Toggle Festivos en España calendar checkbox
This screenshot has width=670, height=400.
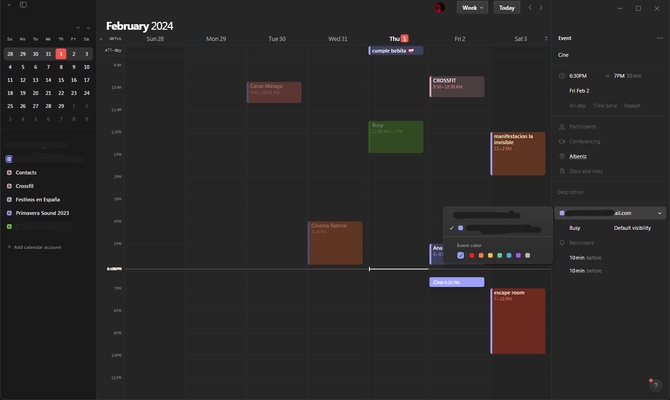coord(9,200)
